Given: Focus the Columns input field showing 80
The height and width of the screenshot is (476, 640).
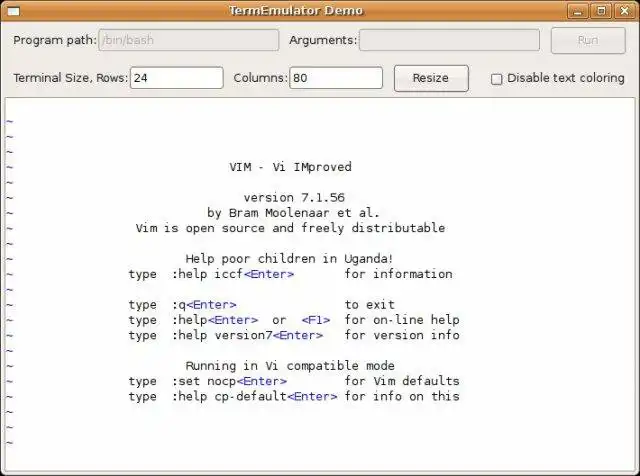Looking at the screenshot, I should 336,78.
